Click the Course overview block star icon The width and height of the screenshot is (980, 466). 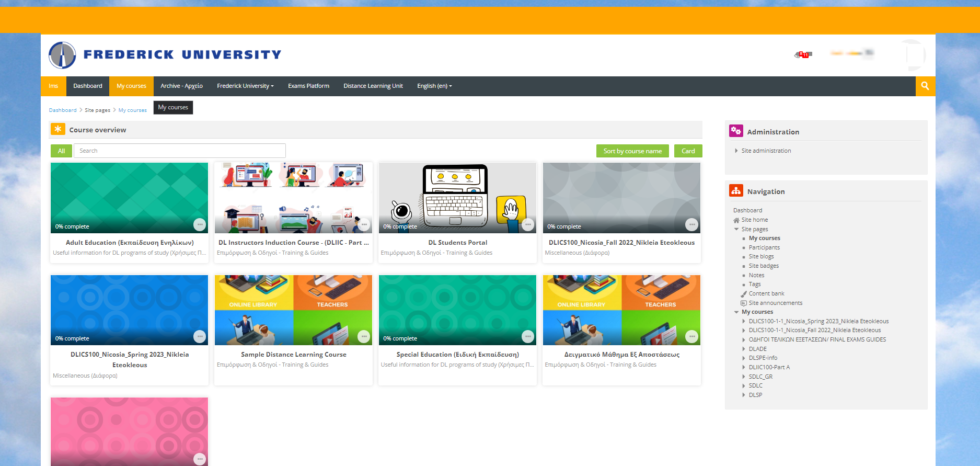(x=58, y=129)
